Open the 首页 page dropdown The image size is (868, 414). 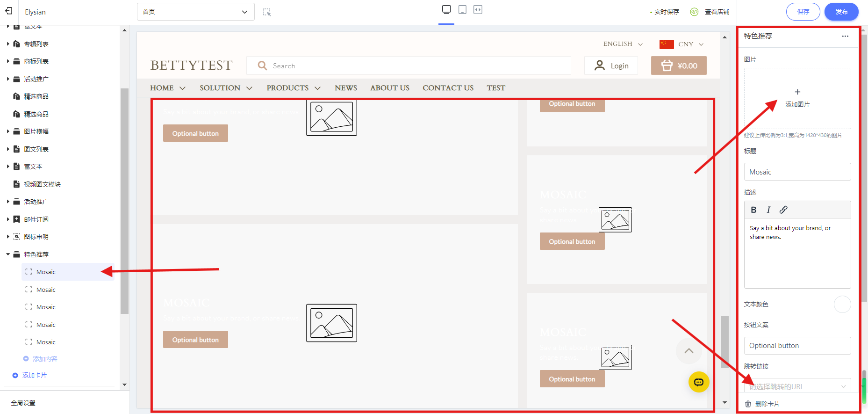click(195, 12)
